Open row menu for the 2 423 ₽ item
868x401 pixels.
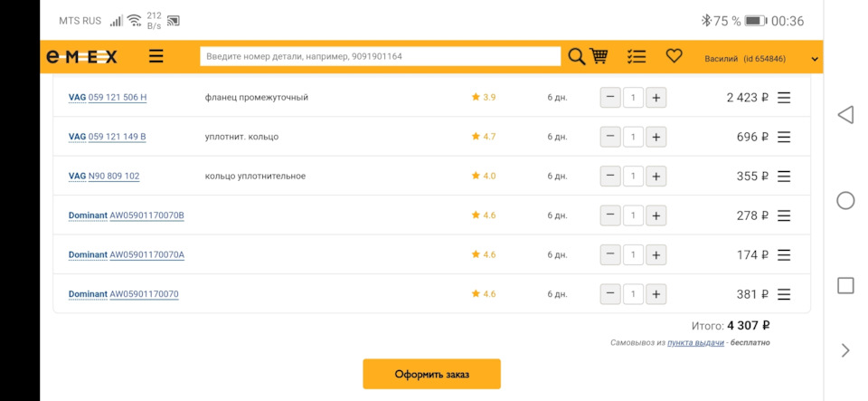(784, 98)
